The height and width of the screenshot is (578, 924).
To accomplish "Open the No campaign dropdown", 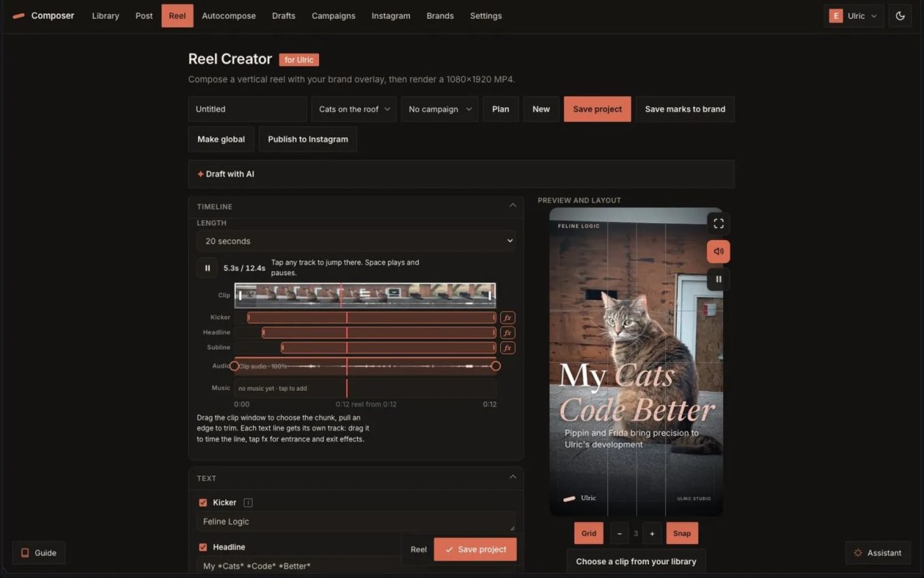I will click(440, 109).
